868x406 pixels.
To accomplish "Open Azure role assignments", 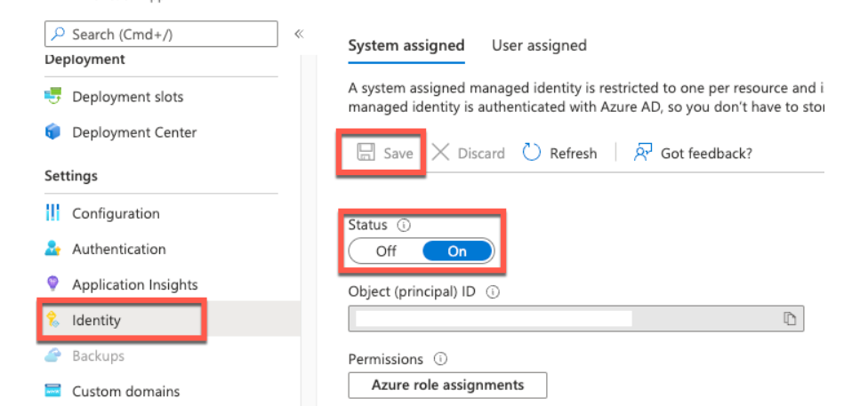I will tap(447, 385).
